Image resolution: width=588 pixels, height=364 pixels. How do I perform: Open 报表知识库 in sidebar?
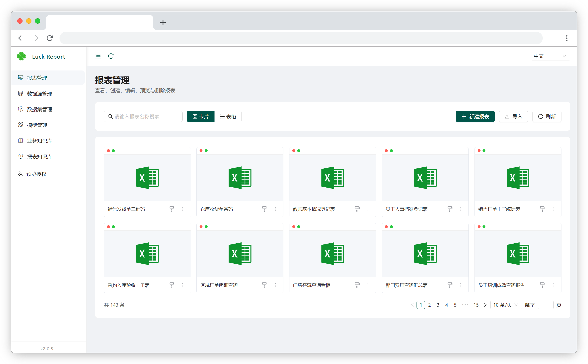coord(48,157)
